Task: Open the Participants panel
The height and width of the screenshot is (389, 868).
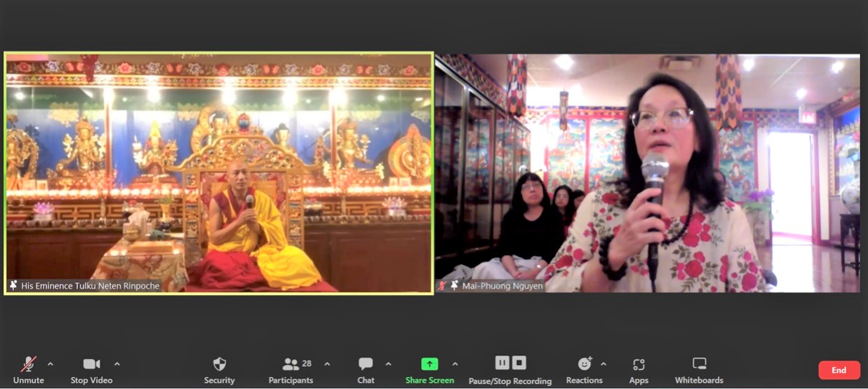Action: pyautogui.click(x=291, y=364)
